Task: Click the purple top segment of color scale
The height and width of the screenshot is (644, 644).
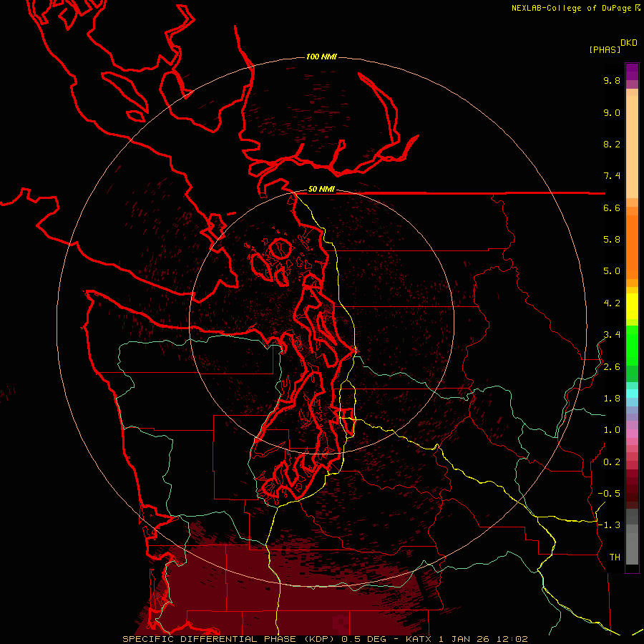Action: click(632, 72)
